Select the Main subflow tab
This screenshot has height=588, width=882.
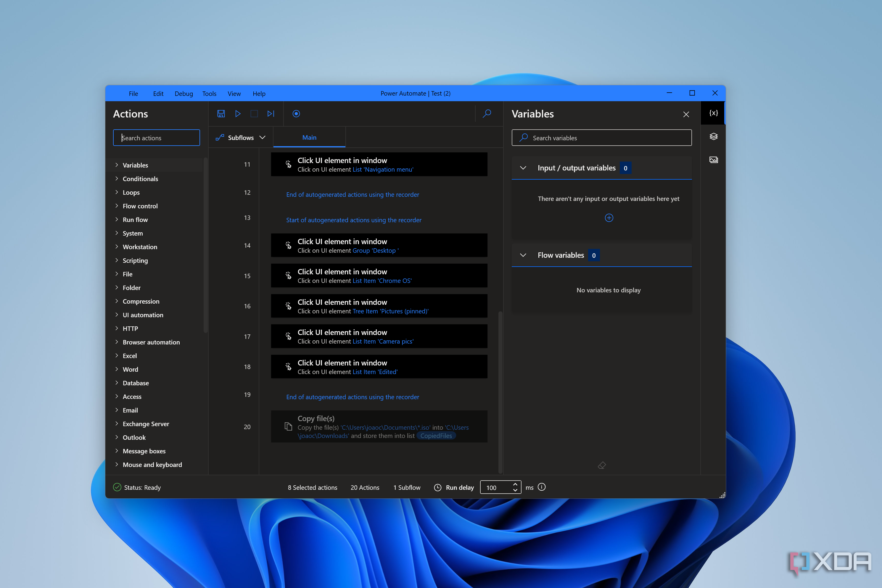(x=309, y=138)
